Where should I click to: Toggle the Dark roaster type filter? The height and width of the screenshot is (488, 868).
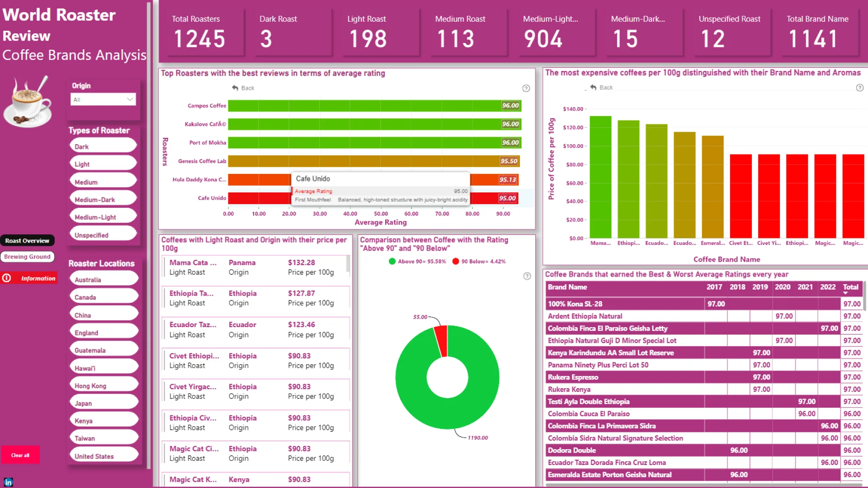tap(103, 146)
